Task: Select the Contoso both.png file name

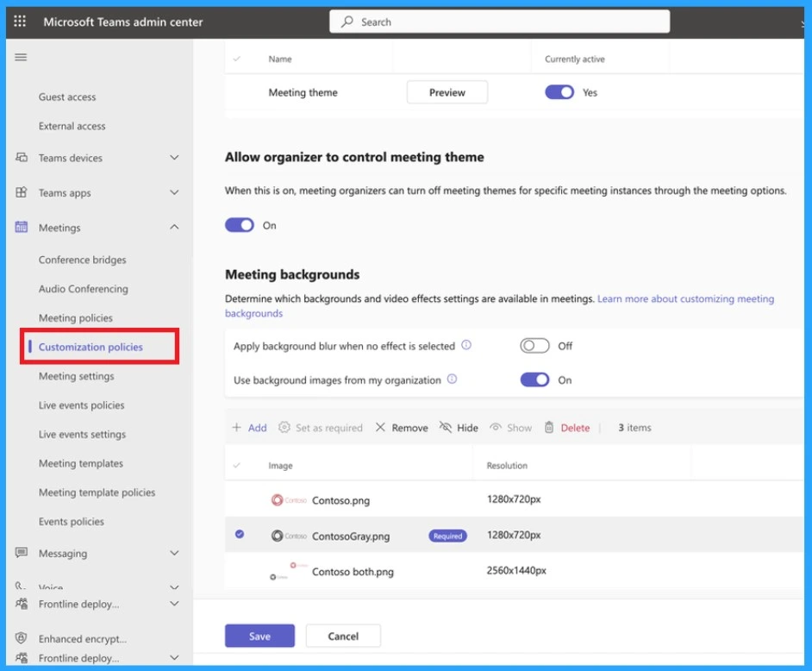Action: pos(353,572)
